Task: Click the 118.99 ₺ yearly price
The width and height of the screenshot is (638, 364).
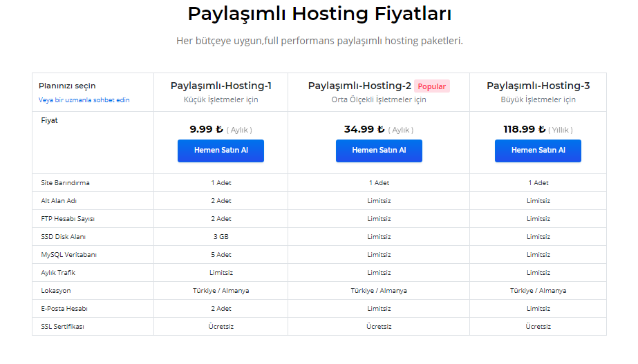Action: point(525,129)
